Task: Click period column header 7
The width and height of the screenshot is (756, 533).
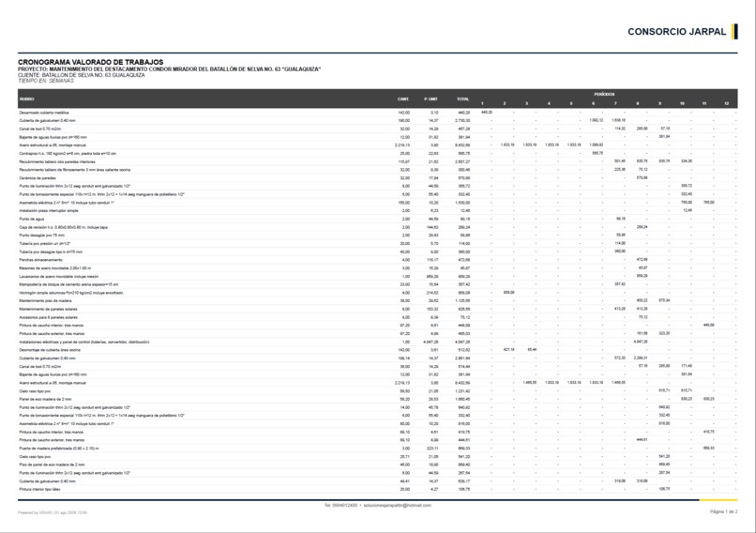Action: 615,103
